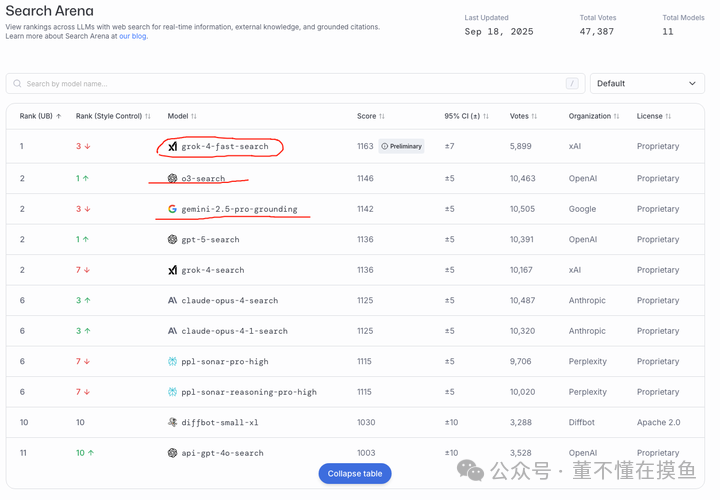
Task: Open the claude-opus-4-1-search model name
Action: [x=234, y=331]
